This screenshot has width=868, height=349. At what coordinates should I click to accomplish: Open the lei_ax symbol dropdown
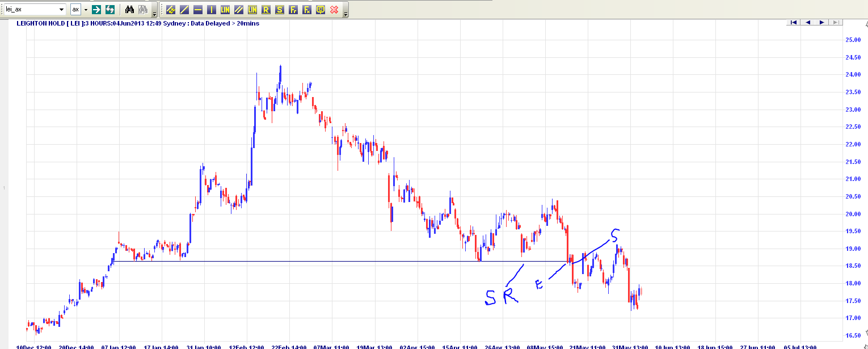(x=61, y=10)
